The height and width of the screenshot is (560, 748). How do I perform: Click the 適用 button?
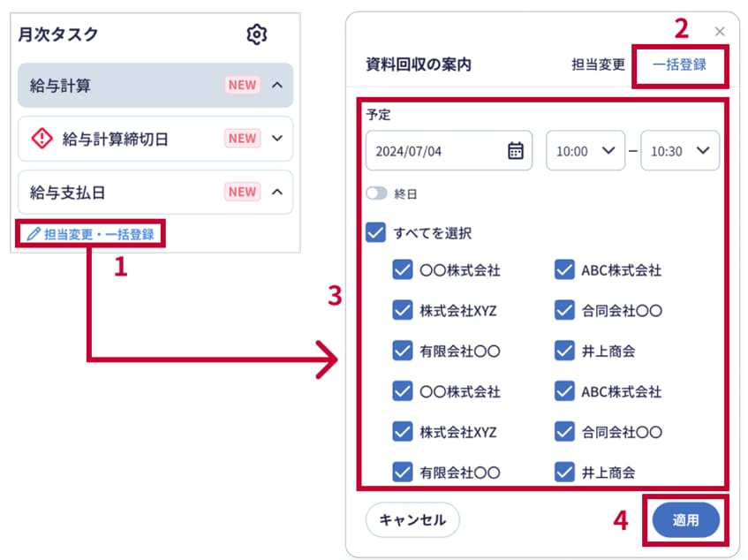685,520
